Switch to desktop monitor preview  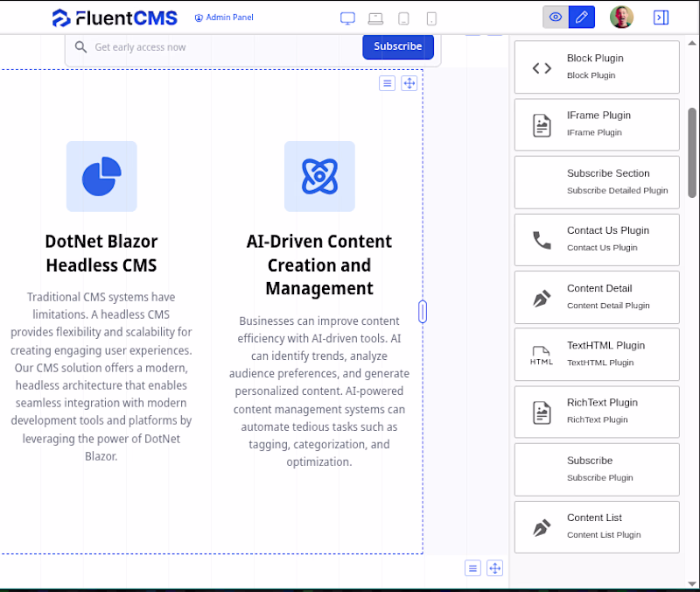347,18
